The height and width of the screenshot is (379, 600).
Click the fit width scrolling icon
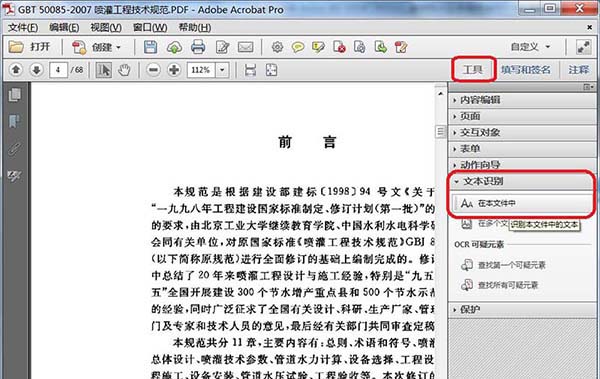(250, 70)
